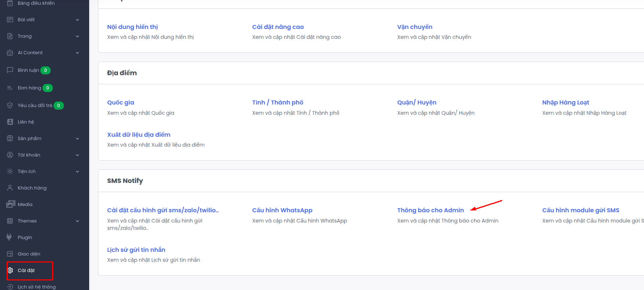Viewport: 644px width, 290px height.
Task: Open the Vận chuyển settings link
Action: coord(415,27)
